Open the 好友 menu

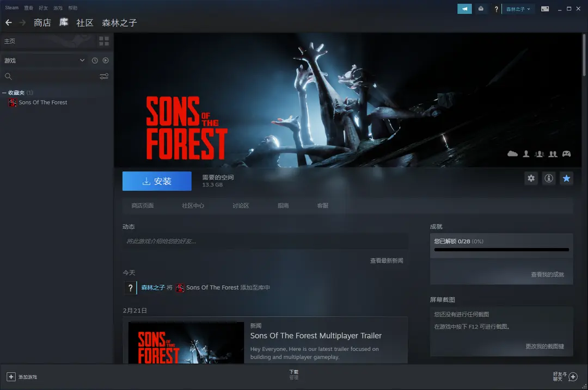coord(43,8)
